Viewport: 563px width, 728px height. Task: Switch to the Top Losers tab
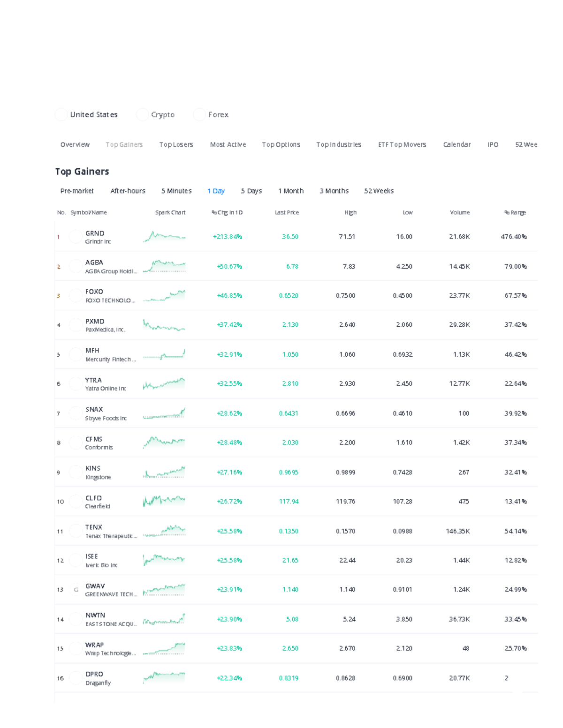(x=176, y=144)
